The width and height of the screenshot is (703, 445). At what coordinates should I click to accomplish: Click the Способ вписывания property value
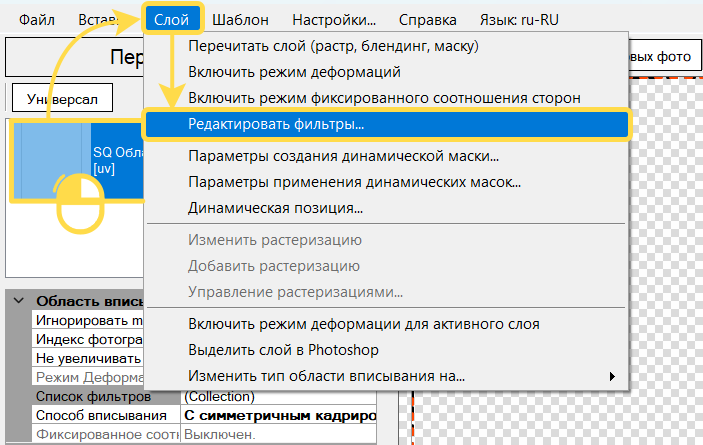(x=278, y=415)
